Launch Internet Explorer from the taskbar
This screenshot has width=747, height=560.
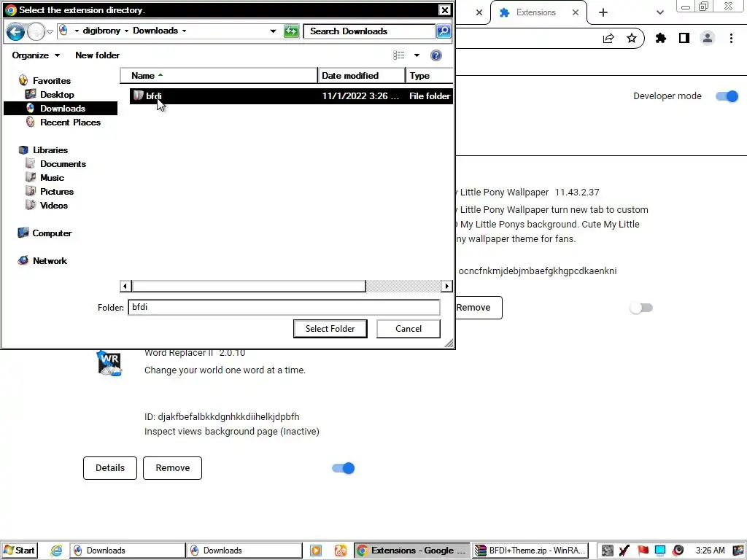56,551
